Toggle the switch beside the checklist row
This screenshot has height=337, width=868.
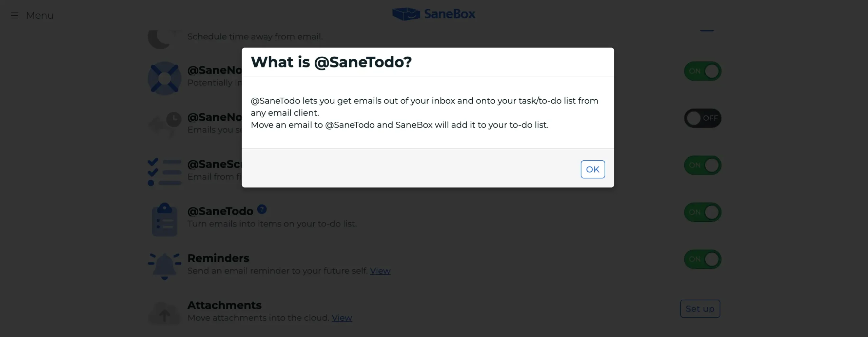coord(702,165)
